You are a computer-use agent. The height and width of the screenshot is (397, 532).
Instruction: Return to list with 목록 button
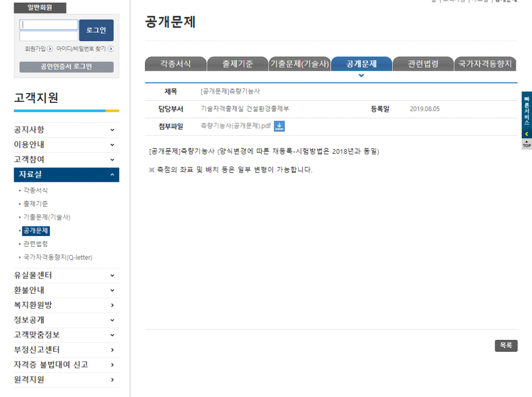coord(506,346)
